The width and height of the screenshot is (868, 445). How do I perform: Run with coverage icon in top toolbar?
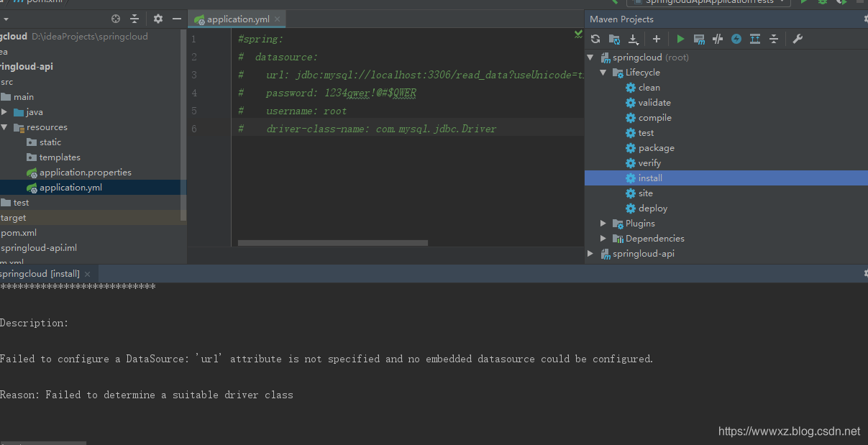(840, 2)
